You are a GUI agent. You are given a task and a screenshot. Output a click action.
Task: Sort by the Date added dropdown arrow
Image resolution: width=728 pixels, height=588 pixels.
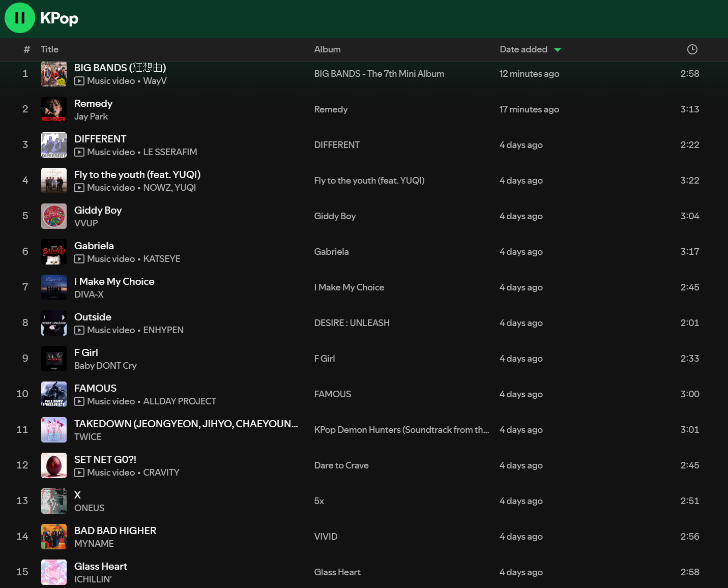558,50
